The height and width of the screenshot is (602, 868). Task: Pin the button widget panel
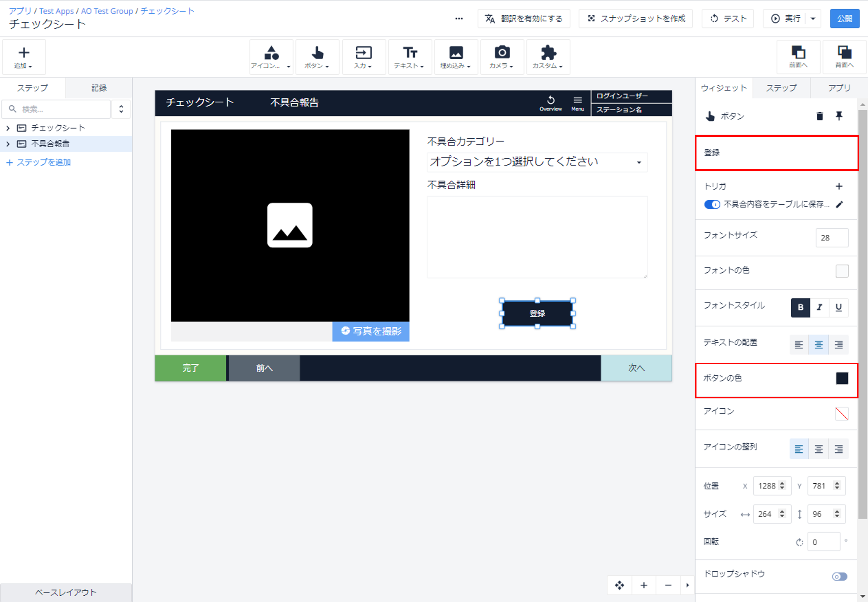[839, 116]
